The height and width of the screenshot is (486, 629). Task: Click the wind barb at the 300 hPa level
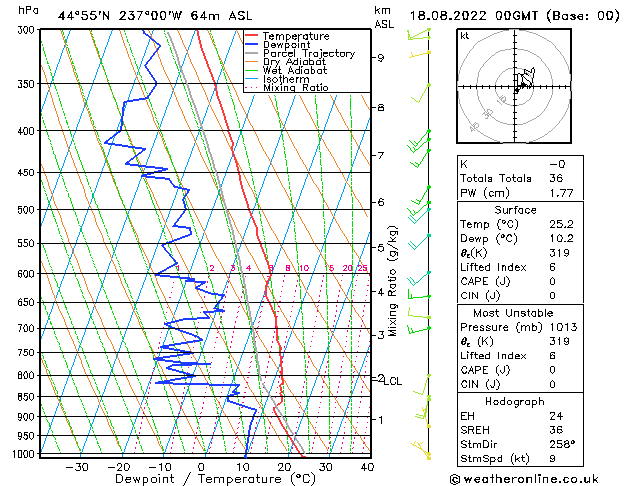point(418,35)
